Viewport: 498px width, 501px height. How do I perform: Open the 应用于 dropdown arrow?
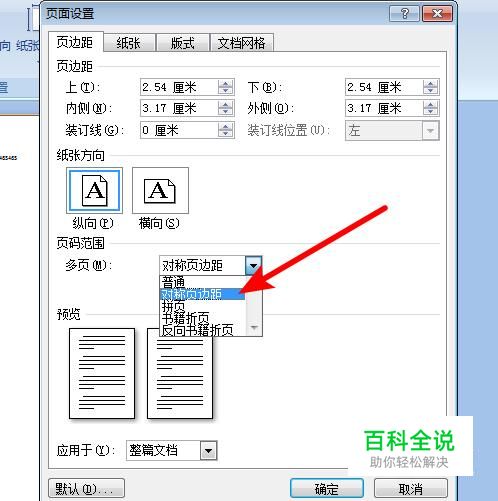pyautogui.click(x=209, y=451)
